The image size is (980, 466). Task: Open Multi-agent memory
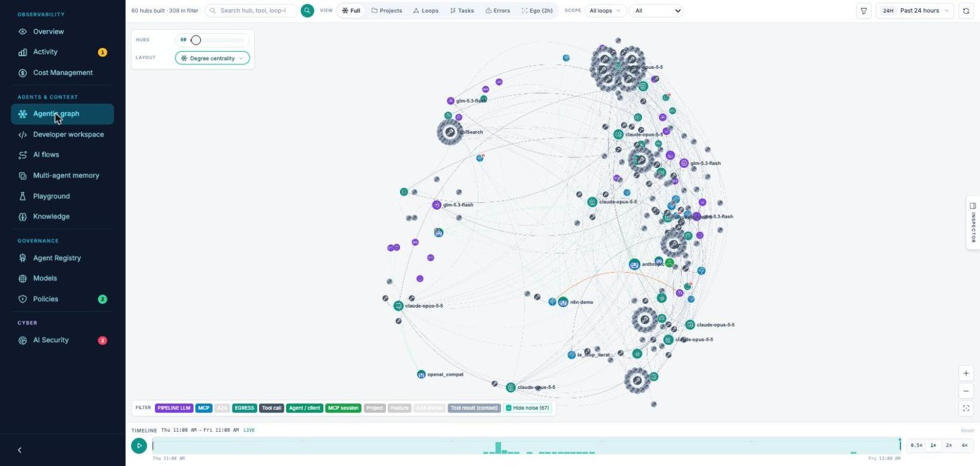[x=62, y=176]
